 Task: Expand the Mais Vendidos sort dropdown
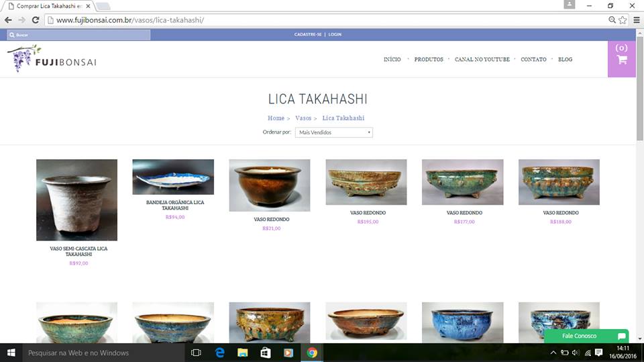coord(333,132)
